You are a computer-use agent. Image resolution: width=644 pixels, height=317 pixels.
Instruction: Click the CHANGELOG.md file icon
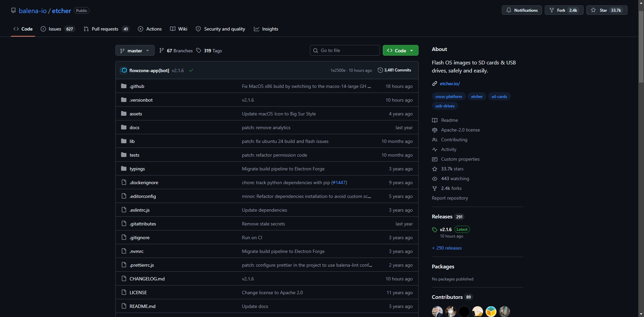coord(124,279)
